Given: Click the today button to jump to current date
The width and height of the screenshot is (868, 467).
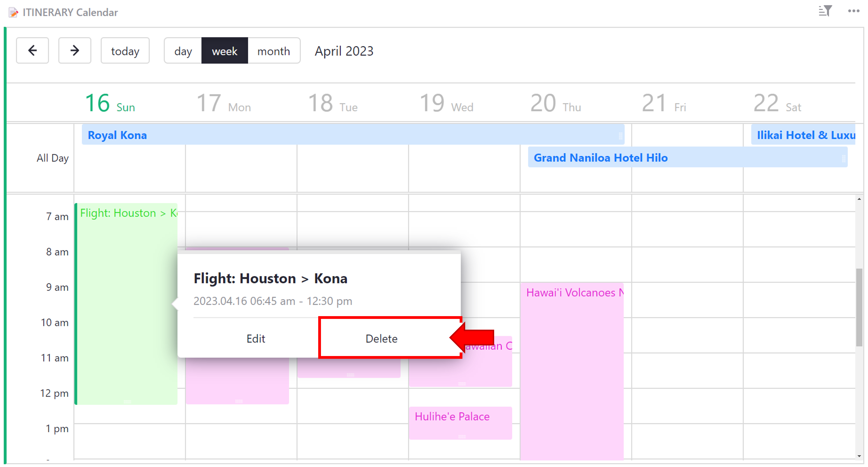Looking at the screenshot, I should pos(125,51).
